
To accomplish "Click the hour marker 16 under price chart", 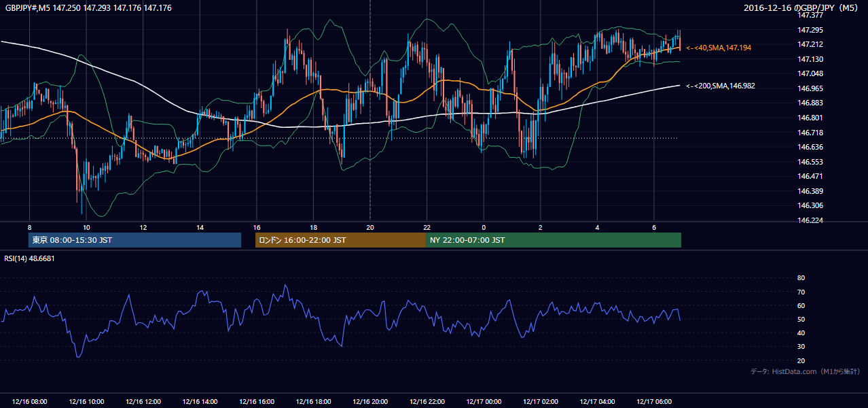I will pyautogui.click(x=256, y=227).
